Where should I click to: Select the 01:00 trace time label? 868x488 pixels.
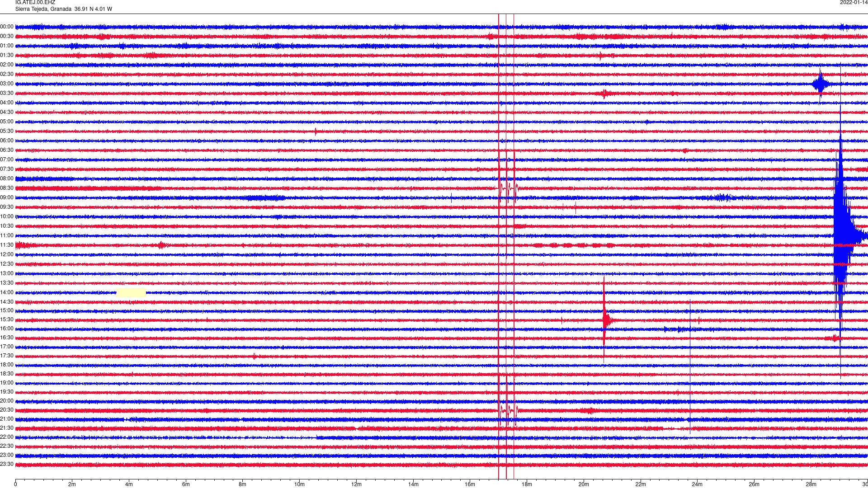pyautogui.click(x=7, y=46)
